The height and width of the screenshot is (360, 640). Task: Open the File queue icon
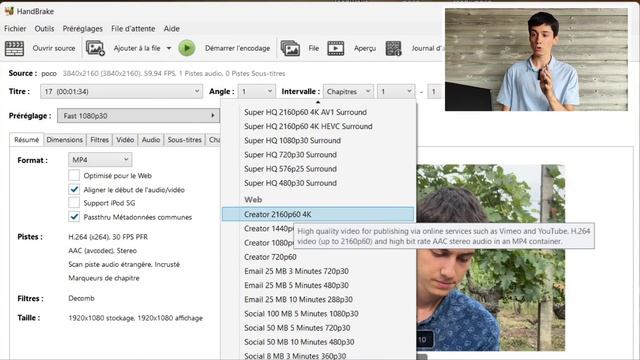click(290, 48)
